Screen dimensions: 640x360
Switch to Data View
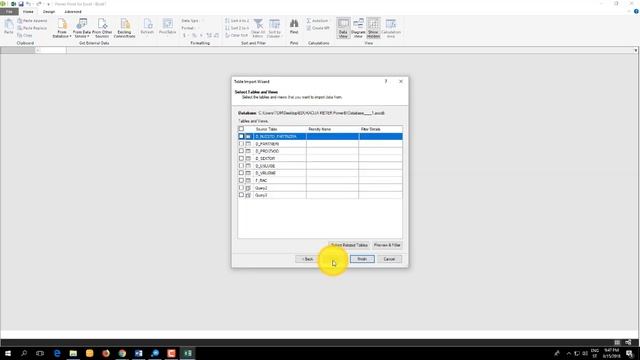[343, 28]
